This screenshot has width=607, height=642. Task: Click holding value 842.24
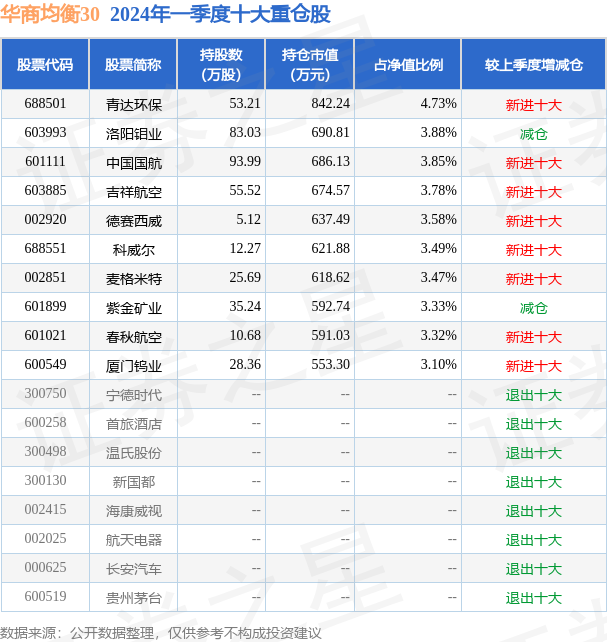[330, 104]
